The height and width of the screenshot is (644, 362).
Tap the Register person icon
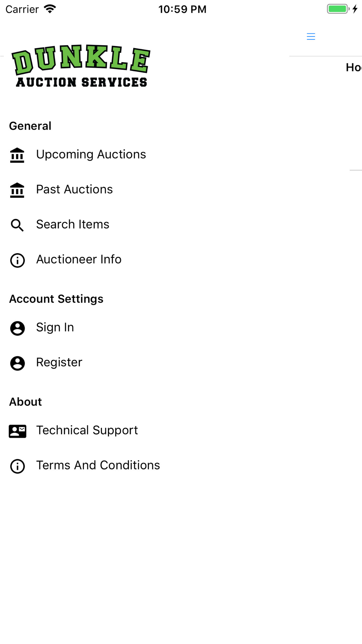point(17,363)
